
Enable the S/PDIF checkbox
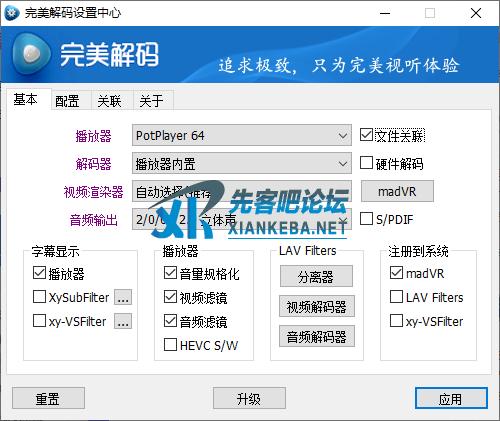pyautogui.click(x=366, y=219)
